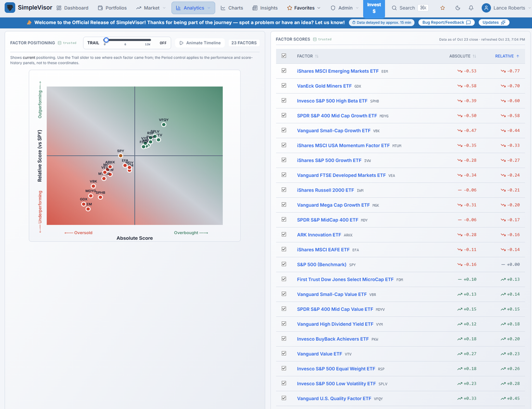Click the Animate Timeline play icon

point(181,43)
